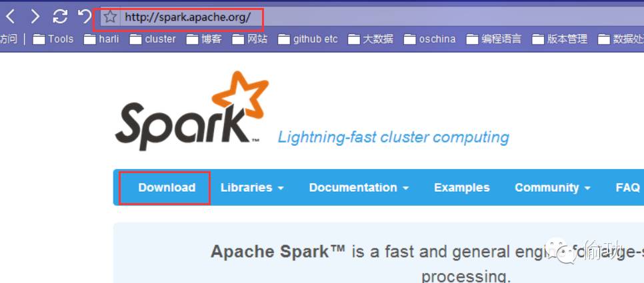The height and width of the screenshot is (283, 644).
Task: Open the github etc bookmark folder
Action: pos(307,39)
